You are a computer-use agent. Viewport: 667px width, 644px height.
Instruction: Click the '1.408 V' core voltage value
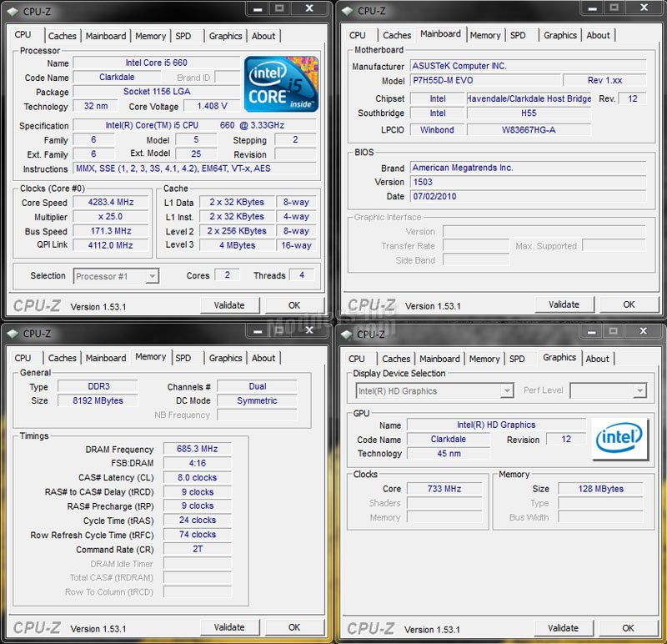(212, 106)
